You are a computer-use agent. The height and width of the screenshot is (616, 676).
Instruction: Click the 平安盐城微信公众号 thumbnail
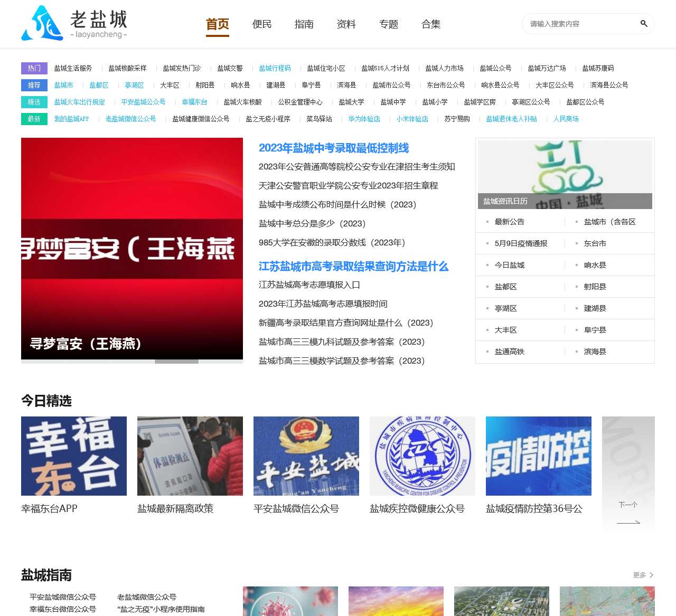coord(306,456)
